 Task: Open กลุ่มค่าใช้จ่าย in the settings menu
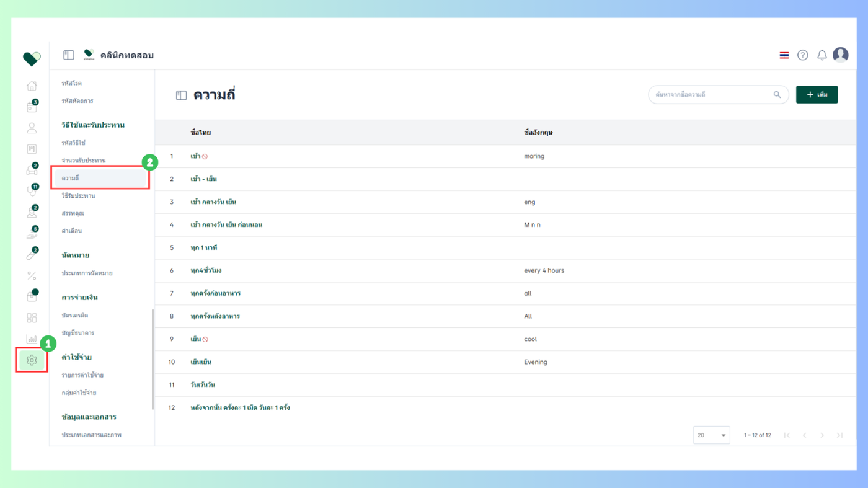click(79, 393)
